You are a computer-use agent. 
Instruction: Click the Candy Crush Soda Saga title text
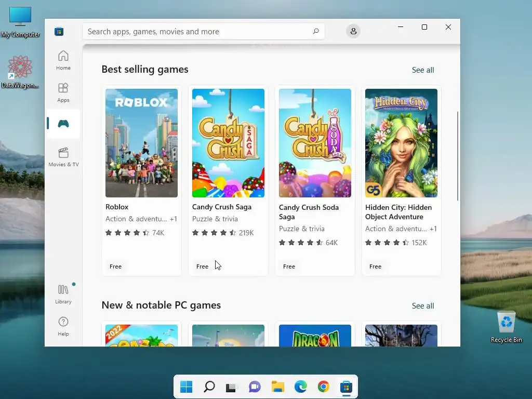click(x=309, y=212)
